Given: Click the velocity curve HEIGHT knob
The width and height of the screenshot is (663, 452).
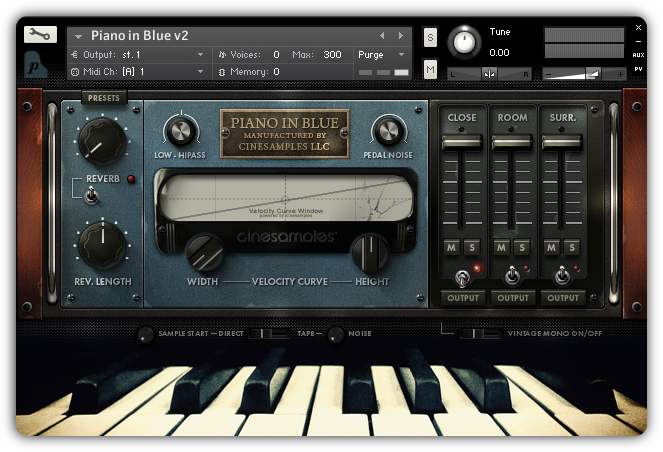Looking at the screenshot, I should coord(371,254).
